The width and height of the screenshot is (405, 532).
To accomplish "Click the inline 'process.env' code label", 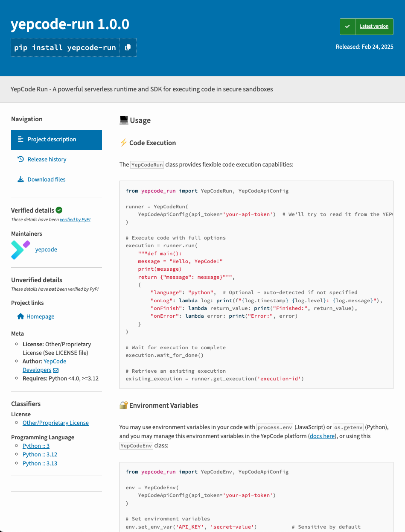I will coord(274,427).
